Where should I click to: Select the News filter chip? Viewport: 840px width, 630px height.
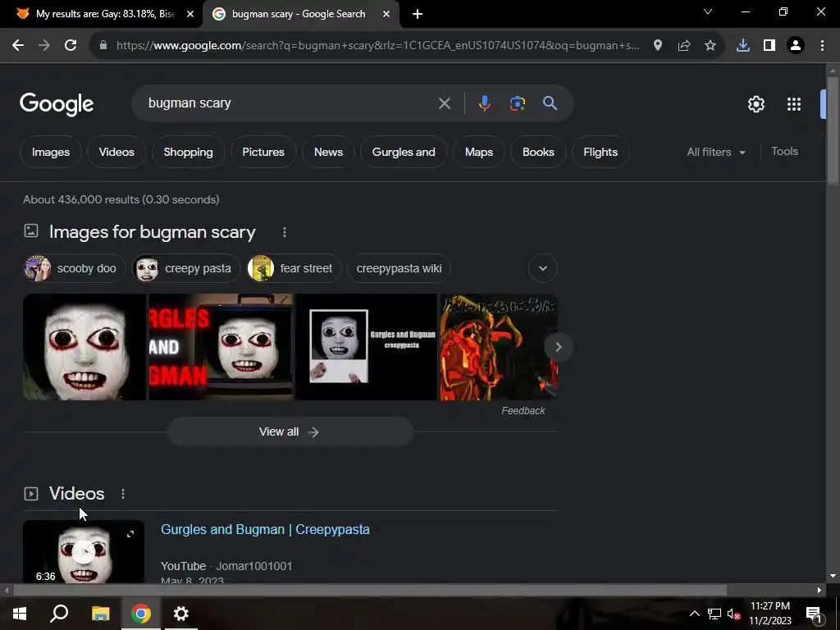click(x=328, y=152)
